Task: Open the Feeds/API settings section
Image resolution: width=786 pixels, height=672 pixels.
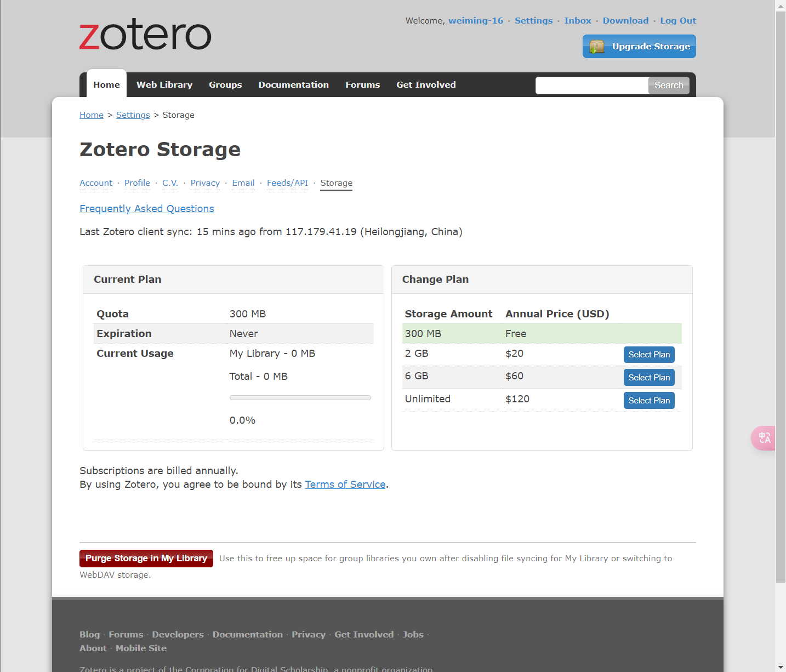Action: 287,183
